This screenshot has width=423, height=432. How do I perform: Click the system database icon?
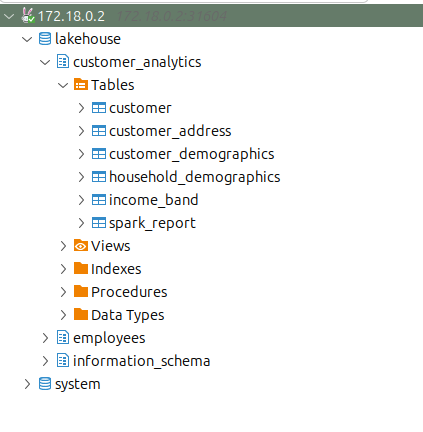tap(45, 384)
